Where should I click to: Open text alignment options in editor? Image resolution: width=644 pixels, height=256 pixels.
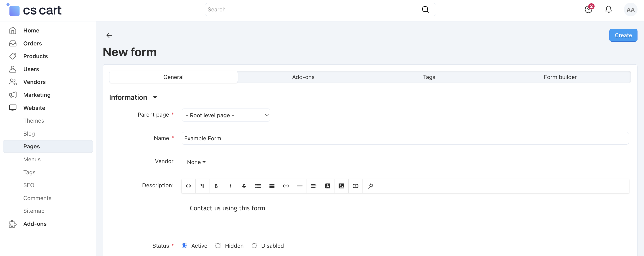[313, 186]
